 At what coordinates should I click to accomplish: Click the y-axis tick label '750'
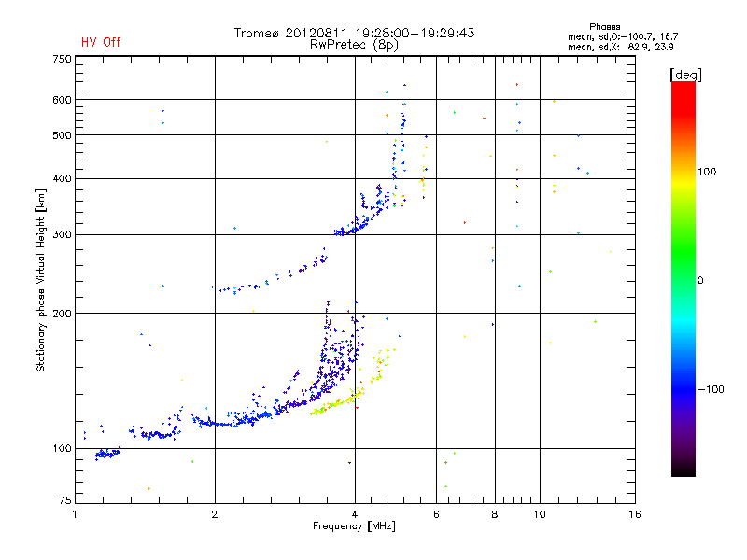click(x=62, y=59)
